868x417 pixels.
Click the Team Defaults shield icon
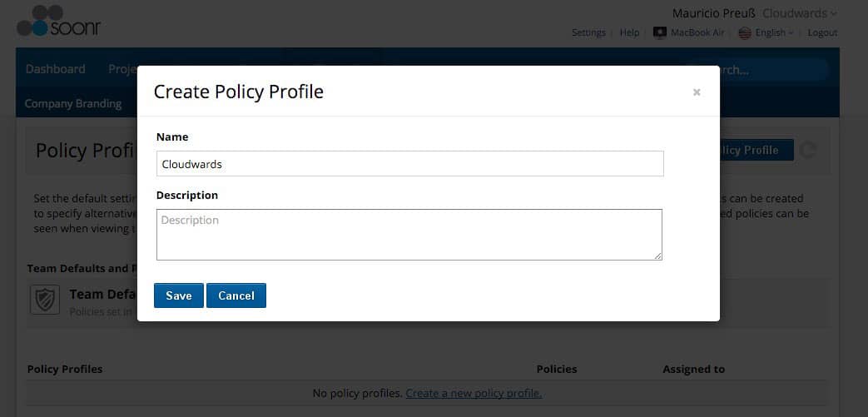(x=45, y=300)
